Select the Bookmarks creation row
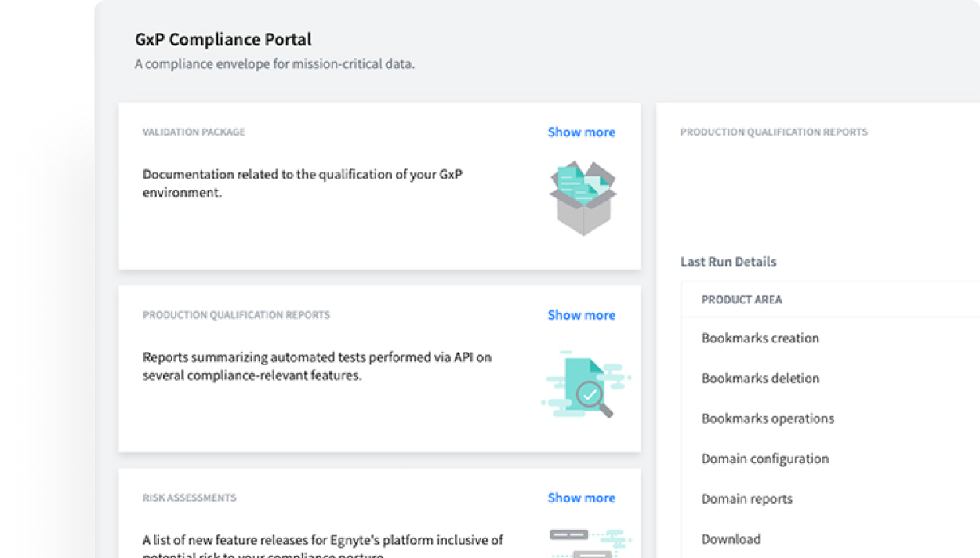 click(x=760, y=339)
